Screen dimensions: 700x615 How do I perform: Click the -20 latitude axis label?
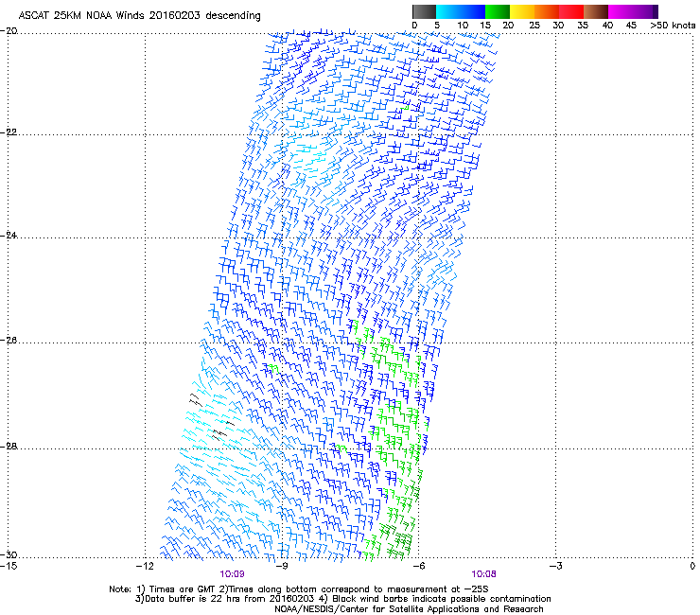pos(9,31)
